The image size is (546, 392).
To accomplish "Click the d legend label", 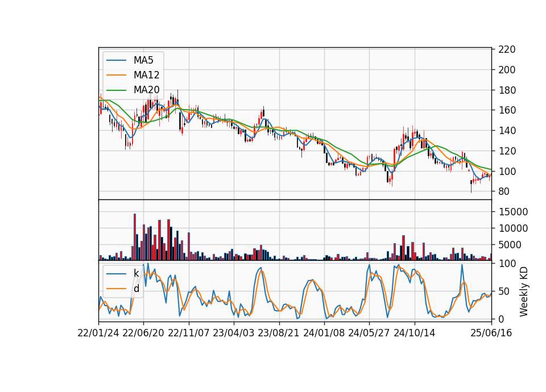I will click(x=136, y=289).
